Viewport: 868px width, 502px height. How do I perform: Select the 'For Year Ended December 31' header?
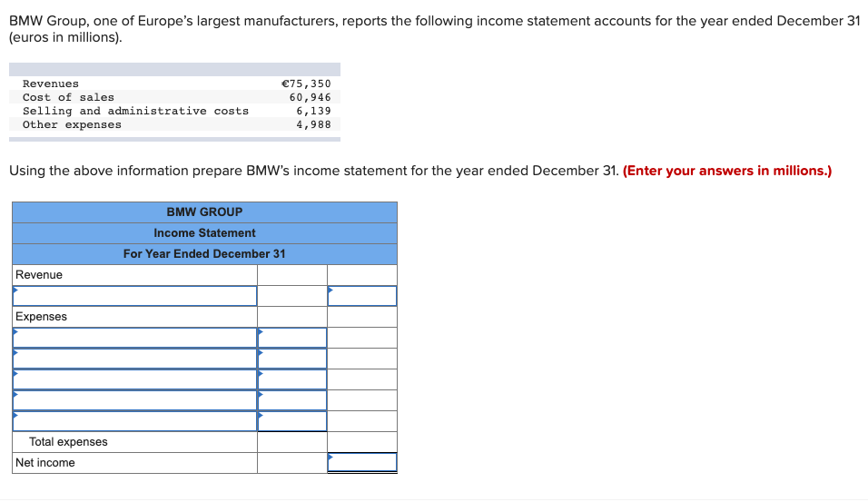205,254
